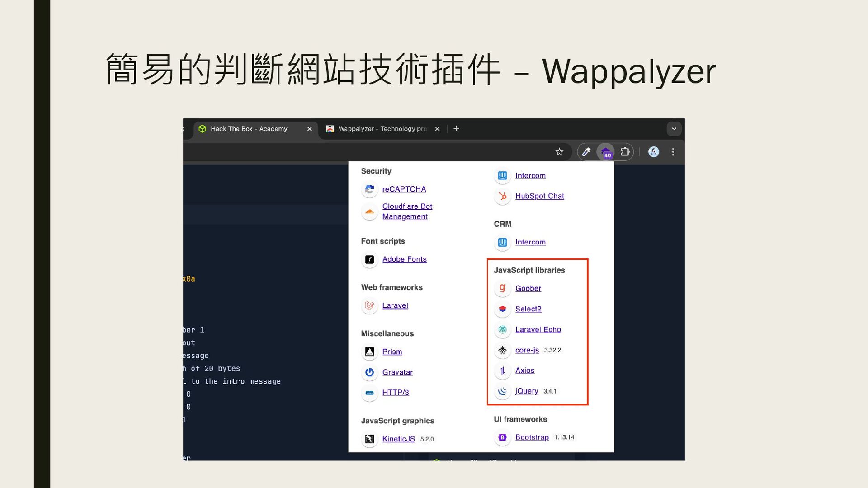This screenshot has width=868, height=488.
Task: Click the Bootstrap version 1.13.14
Action: [x=564, y=437]
